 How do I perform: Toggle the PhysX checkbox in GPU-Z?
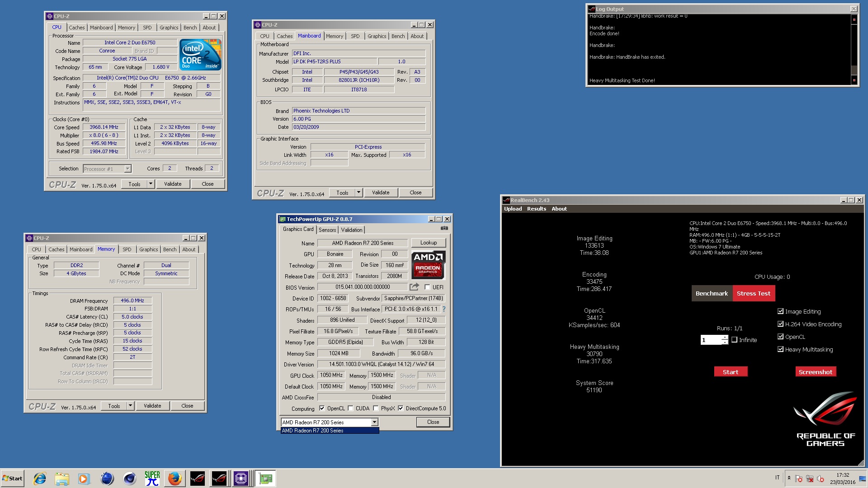[376, 408]
